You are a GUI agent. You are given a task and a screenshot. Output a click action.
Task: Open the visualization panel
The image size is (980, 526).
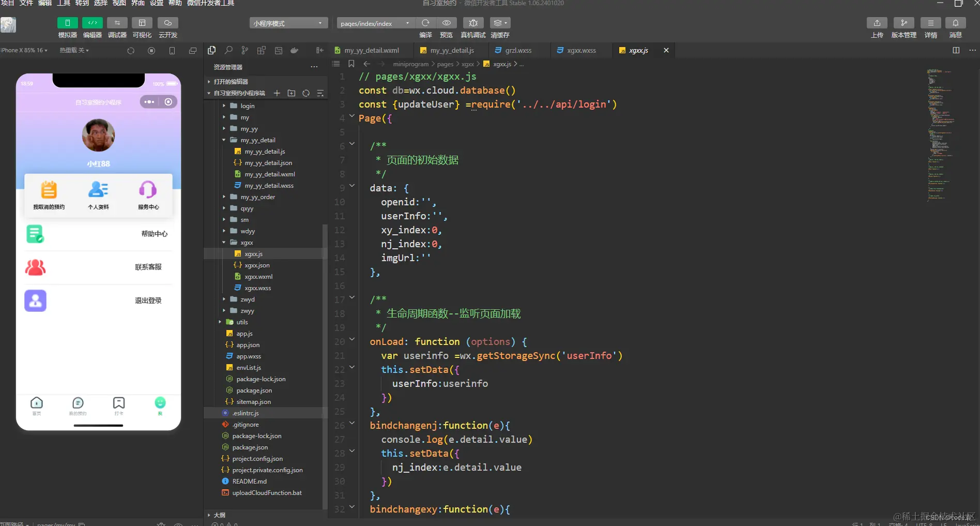[x=142, y=23]
